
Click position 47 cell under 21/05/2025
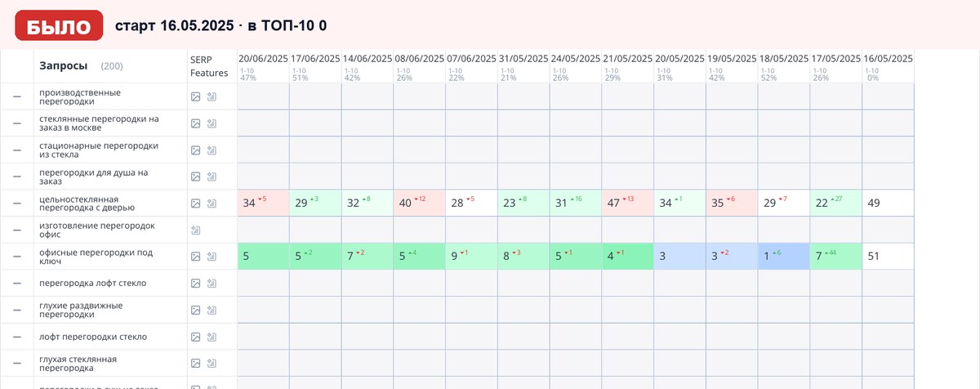[x=627, y=203]
